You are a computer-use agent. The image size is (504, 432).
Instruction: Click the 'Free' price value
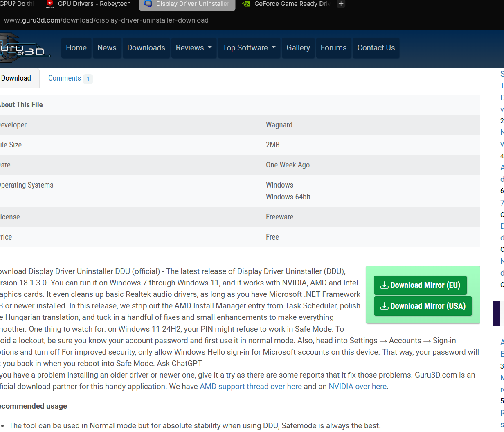tap(272, 237)
